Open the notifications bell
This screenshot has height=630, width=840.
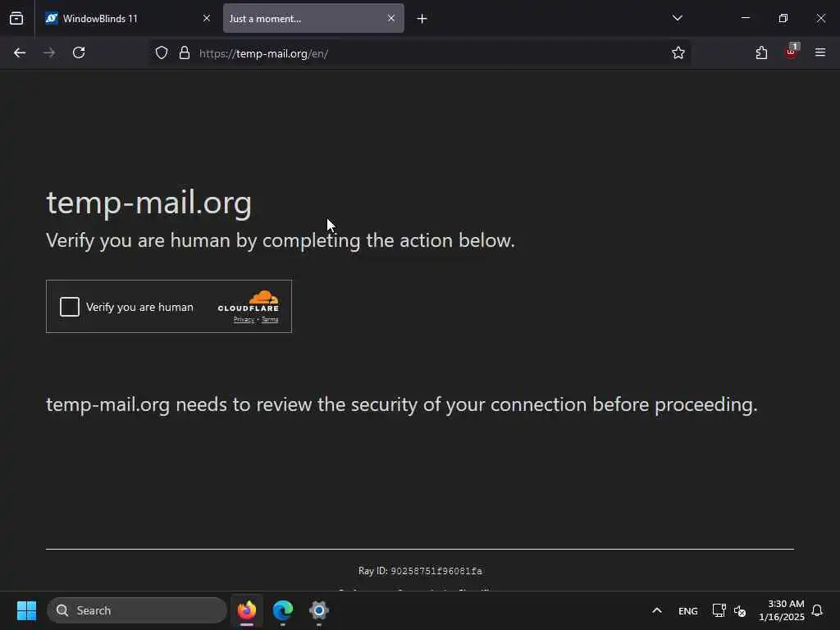click(x=817, y=610)
